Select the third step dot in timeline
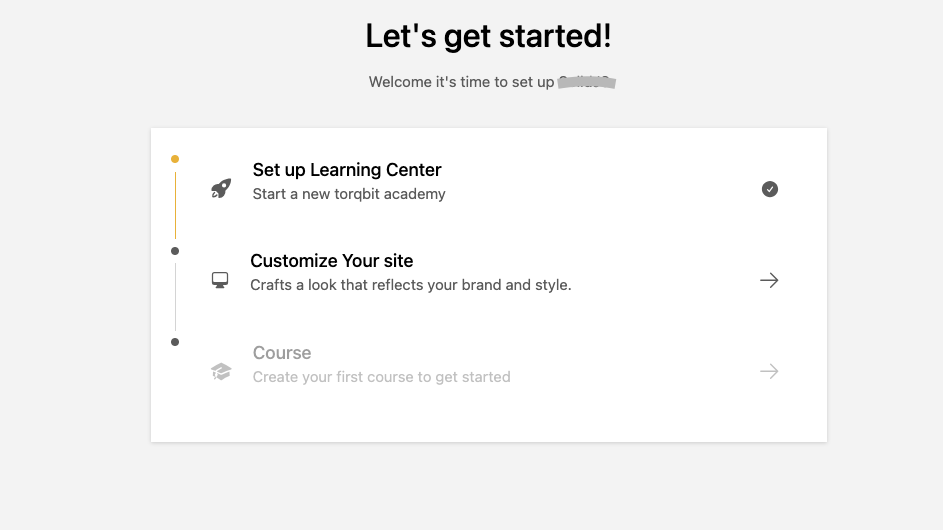The height and width of the screenshot is (530, 943). coord(175,342)
